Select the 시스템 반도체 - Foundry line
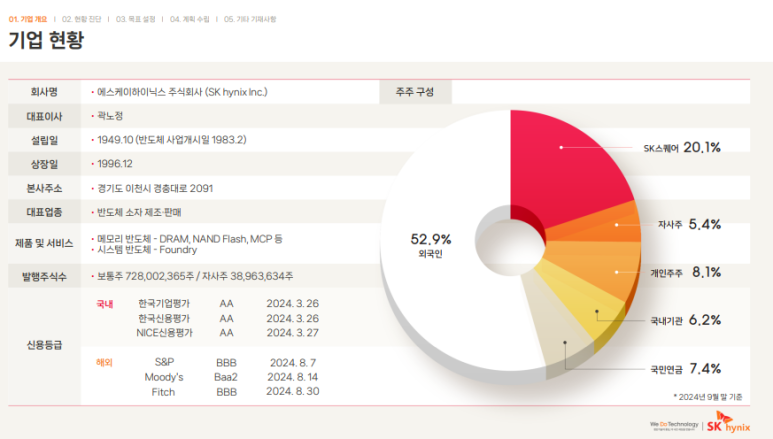Image resolution: width=773 pixels, height=439 pixels. pos(146,250)
